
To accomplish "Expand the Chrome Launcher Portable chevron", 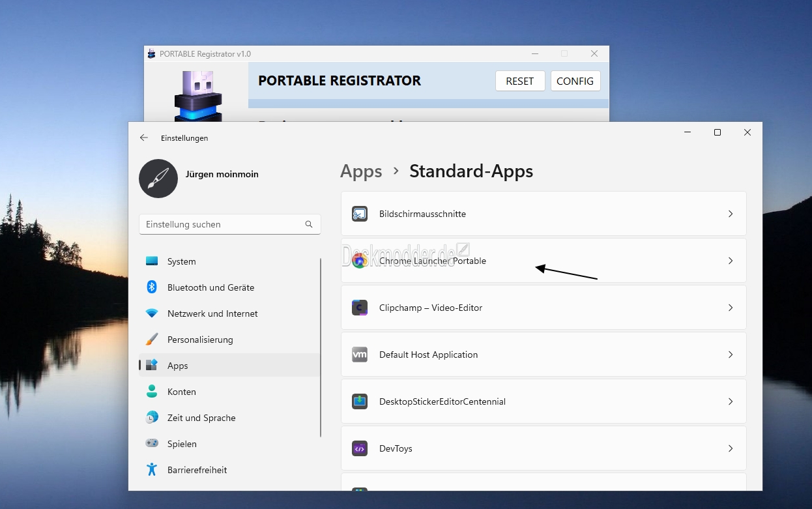I will pos(731,261).
